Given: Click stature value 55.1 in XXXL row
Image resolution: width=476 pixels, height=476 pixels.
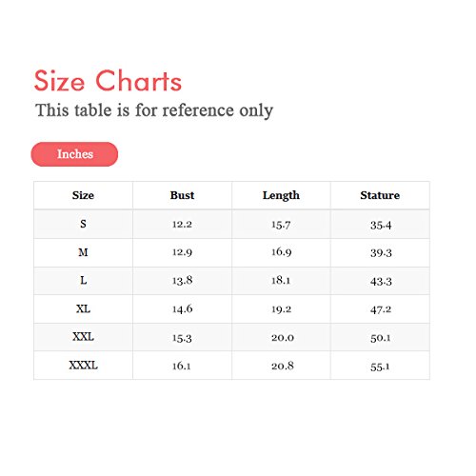Looking at the screenshot, I should click(x=380, y=367).
